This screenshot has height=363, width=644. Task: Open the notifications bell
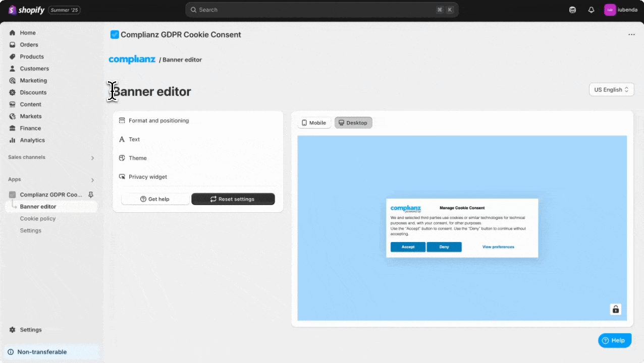[591, 10]
